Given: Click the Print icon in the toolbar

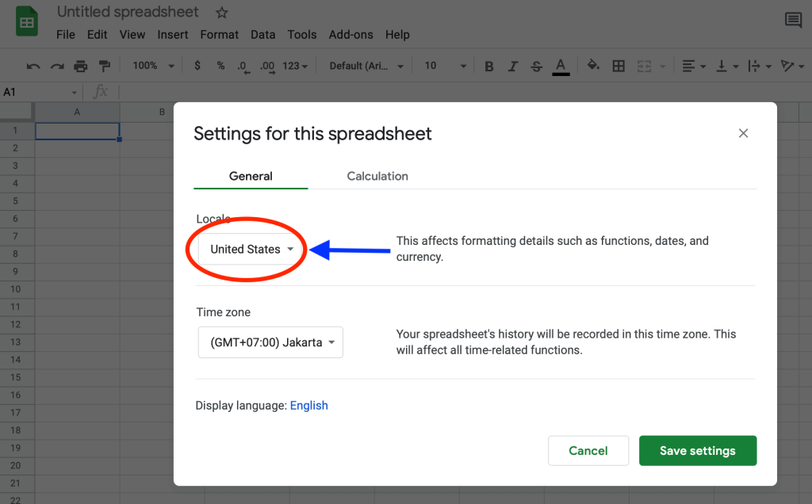Looking at the screenshot, I should [x=80, y=66].
